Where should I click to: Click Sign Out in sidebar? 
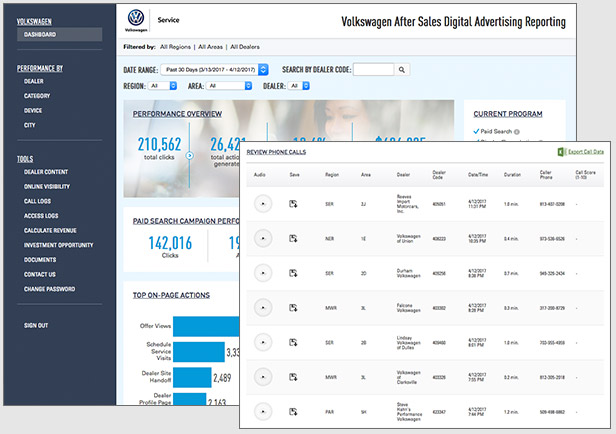(36, 326)
